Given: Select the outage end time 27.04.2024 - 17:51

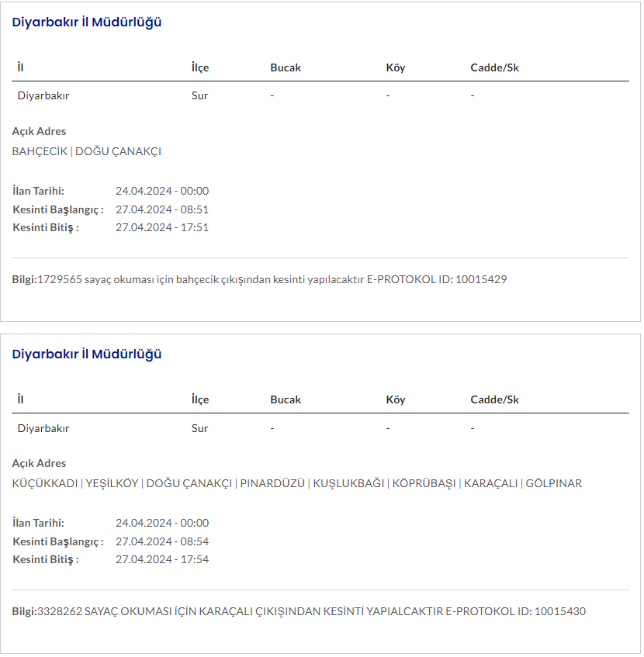Looking at the screenshot, I should pyautogui.click(x=162, y=228).
